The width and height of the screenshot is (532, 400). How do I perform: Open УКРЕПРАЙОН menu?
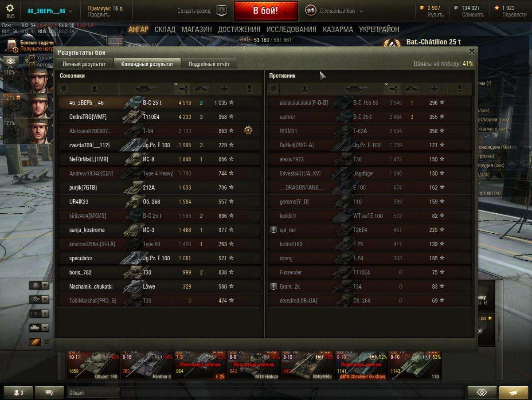(379, 29)
